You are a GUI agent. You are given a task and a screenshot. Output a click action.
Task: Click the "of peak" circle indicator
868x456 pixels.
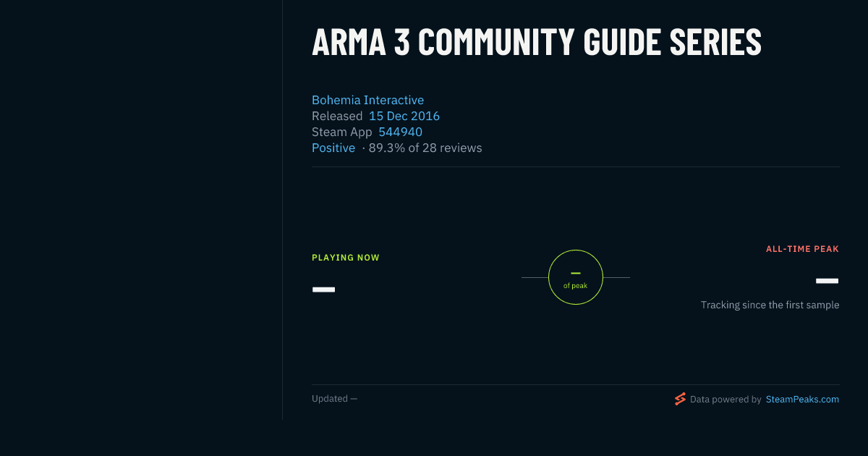pos(576,277)
